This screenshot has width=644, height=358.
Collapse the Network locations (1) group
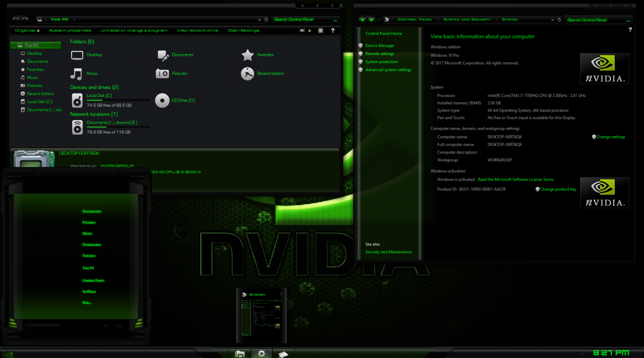(x=67, y=114)
